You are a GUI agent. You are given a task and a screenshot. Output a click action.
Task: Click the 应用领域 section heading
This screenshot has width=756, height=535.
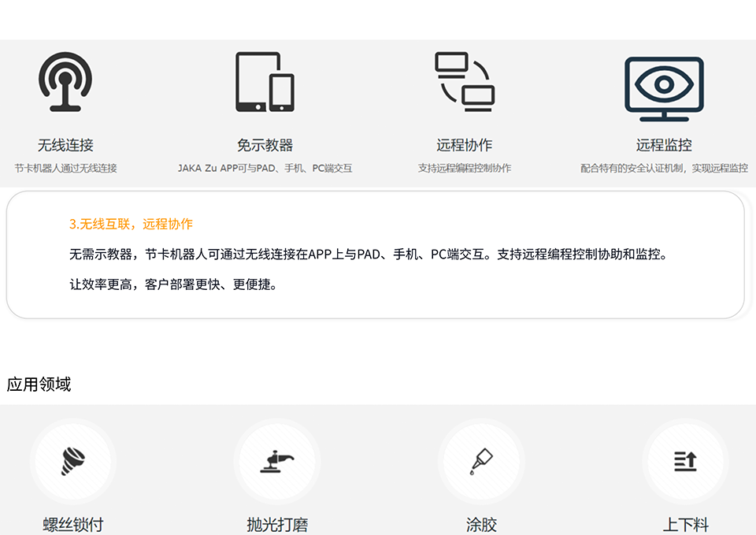[x=39, y=385]
